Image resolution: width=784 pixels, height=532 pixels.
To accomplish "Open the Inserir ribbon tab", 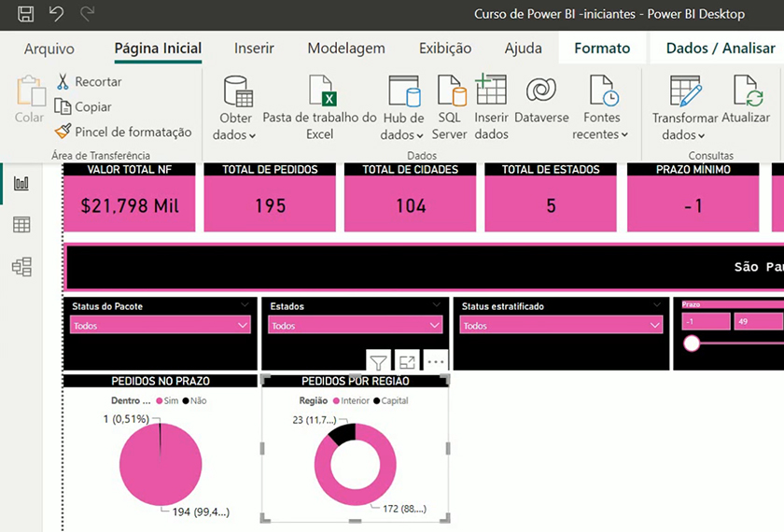I will pos(254,49).
